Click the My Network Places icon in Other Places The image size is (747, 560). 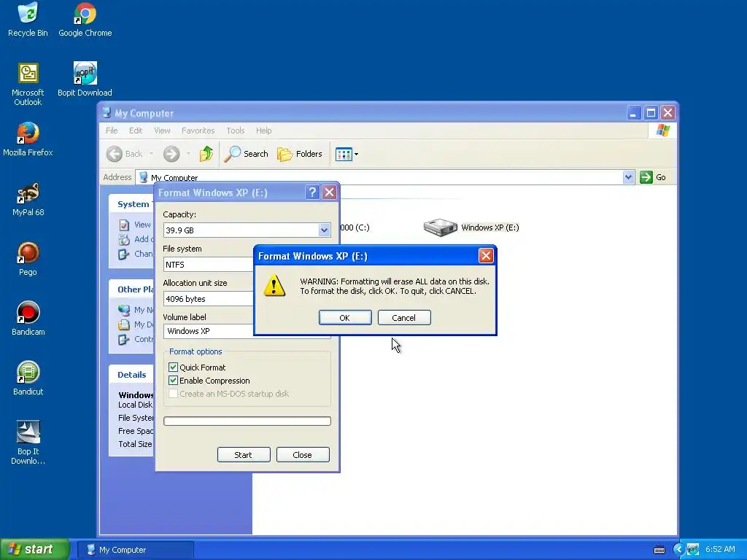pyautogui.click(x=124, y=310)
